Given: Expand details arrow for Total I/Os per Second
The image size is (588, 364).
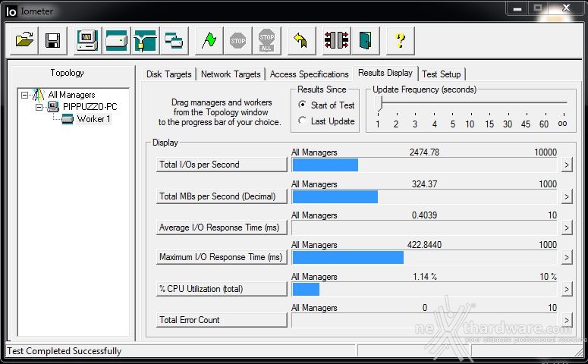Looking at the screenshot, I should pos(567,165).
